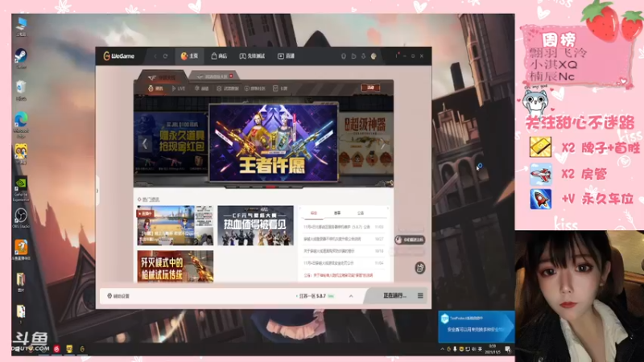Open the user avatar profile
This screenshot has height=362, width=644.
coord(374,56)
